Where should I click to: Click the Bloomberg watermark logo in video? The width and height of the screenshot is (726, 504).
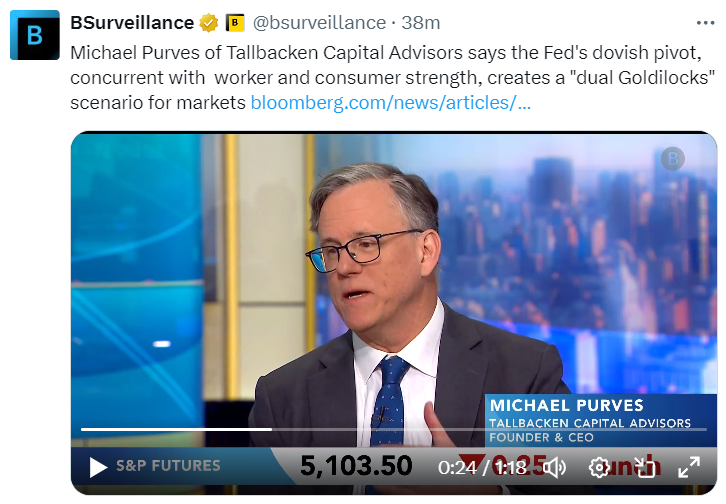click(673, 158)
